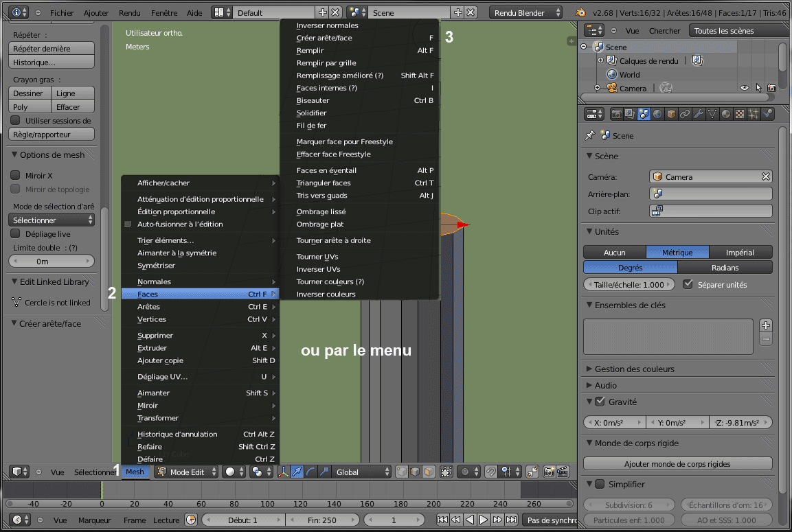Click the Arrière-plan scene field
The height and width of the screenshot is (532, 792).
click(x=711, y=194)
